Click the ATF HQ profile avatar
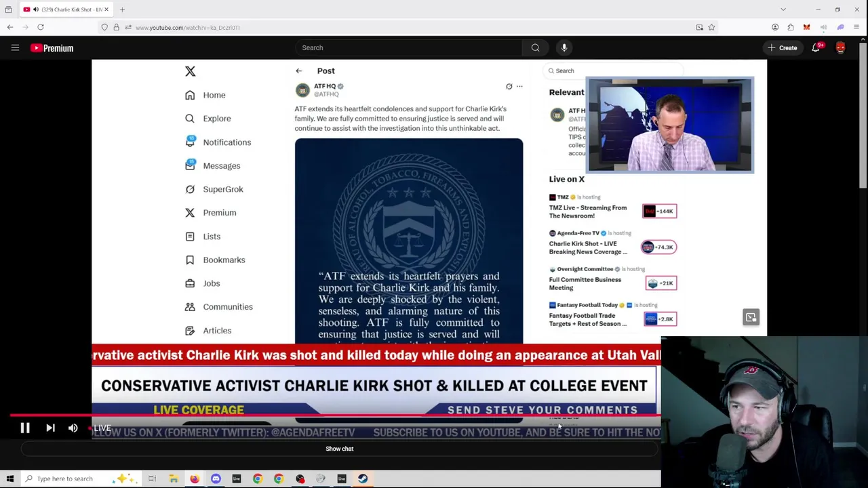Viewport: 868px width, 488px height. pyautogui.click(x=302, y=90)
